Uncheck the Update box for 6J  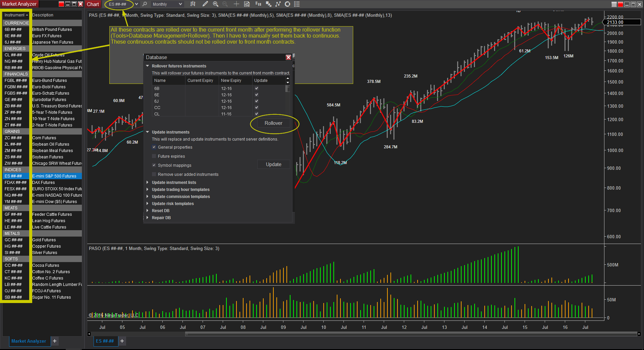click(257, 101)
